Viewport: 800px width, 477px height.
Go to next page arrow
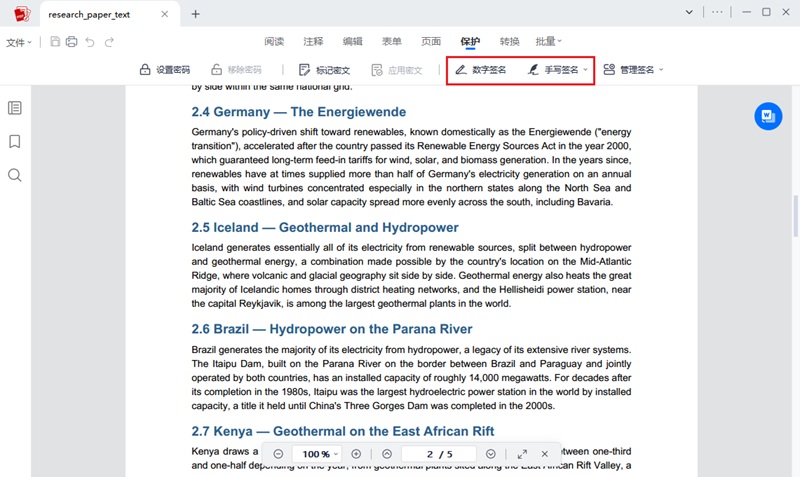[491, 454]
